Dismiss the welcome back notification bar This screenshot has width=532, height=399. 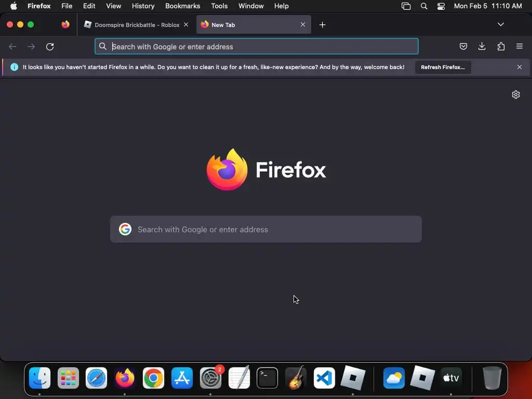[520, 67]
